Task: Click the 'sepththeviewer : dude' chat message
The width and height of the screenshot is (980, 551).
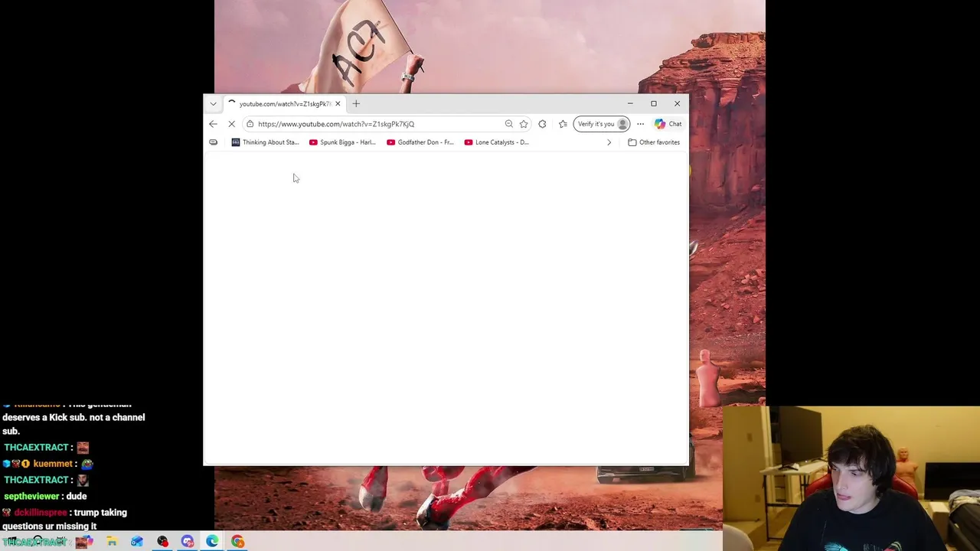Action: tap(45, 496)
